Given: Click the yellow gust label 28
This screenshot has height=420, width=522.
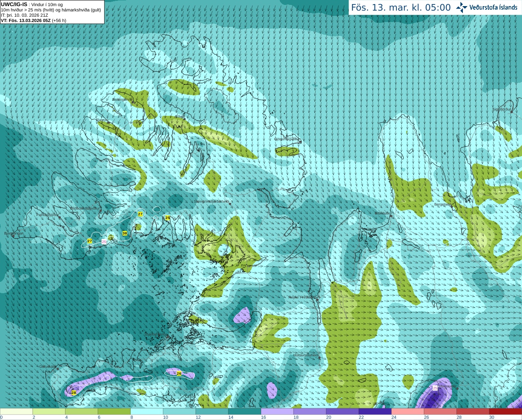Looking at the screenshot, I should click(74, 393).
